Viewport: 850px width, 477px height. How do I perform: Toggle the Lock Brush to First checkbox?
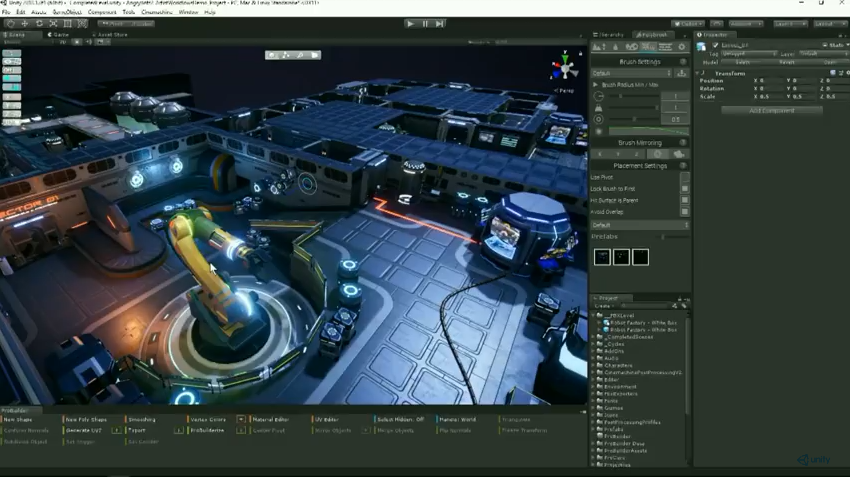[x=684, y=188]
